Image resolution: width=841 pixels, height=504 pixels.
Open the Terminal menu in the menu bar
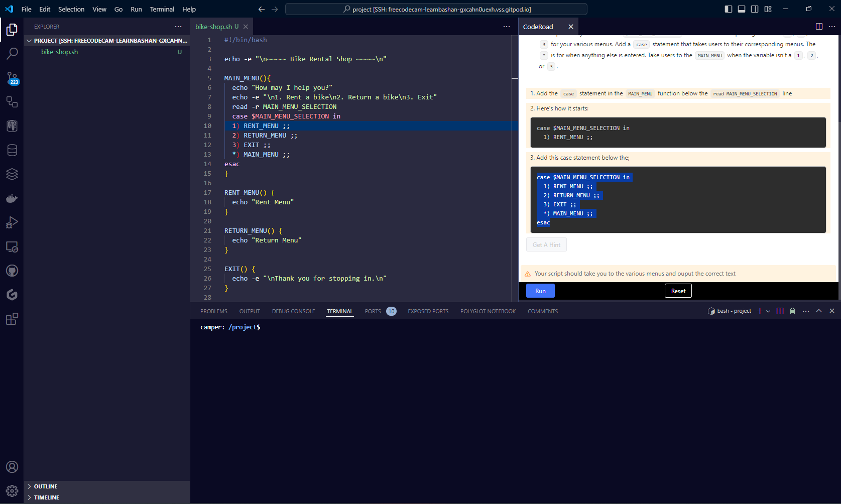coord(162,9)
